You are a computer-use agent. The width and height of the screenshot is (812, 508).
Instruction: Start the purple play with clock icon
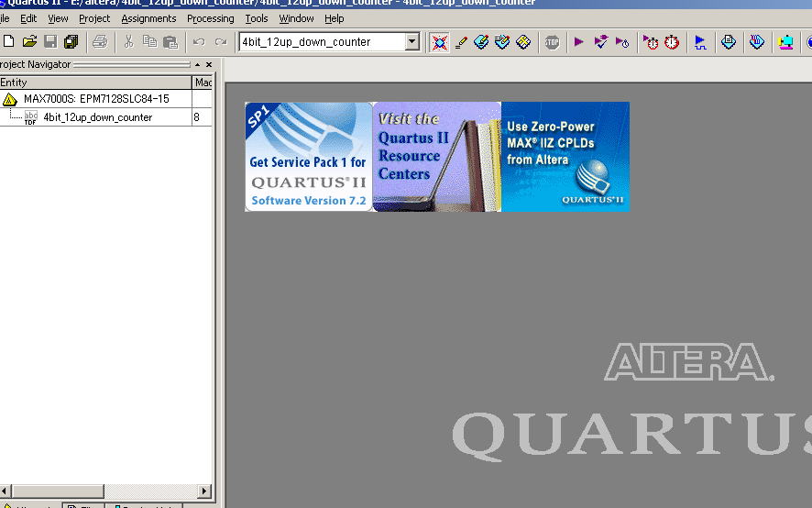point(622,42)
